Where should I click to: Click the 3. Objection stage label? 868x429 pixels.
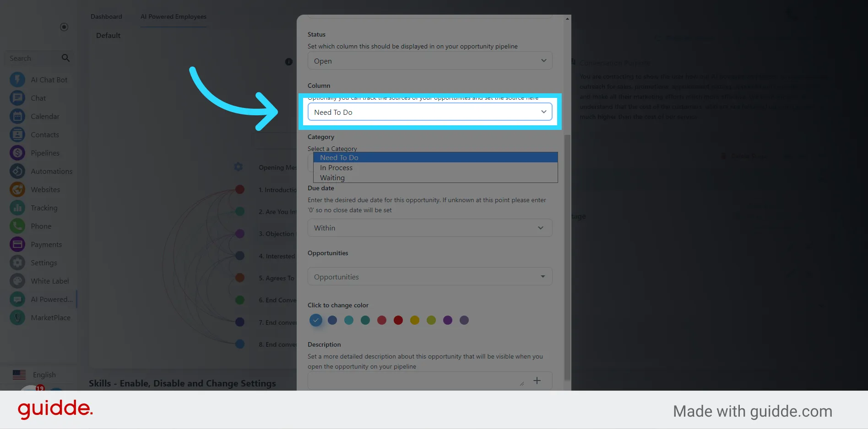[x=277, y=234]
